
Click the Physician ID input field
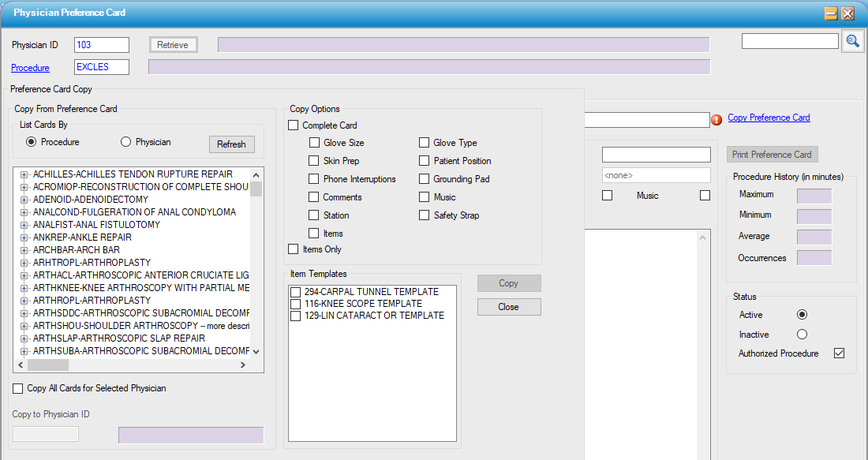(x=102, y=45)
